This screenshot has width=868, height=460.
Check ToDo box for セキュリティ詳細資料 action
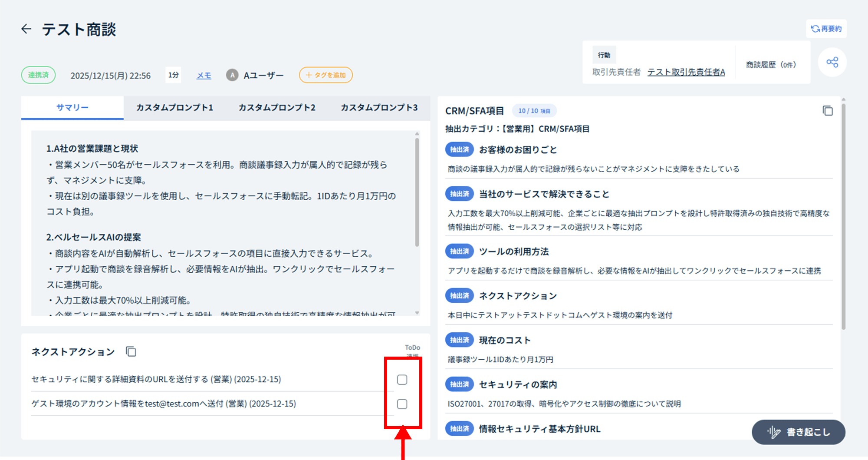pyautogui.click(x=402, y=380)
